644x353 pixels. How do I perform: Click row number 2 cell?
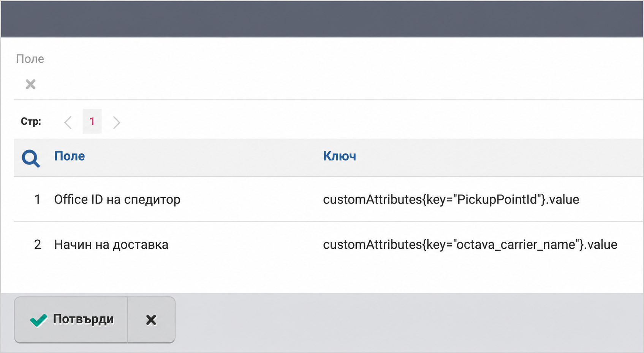coord(37,244)
